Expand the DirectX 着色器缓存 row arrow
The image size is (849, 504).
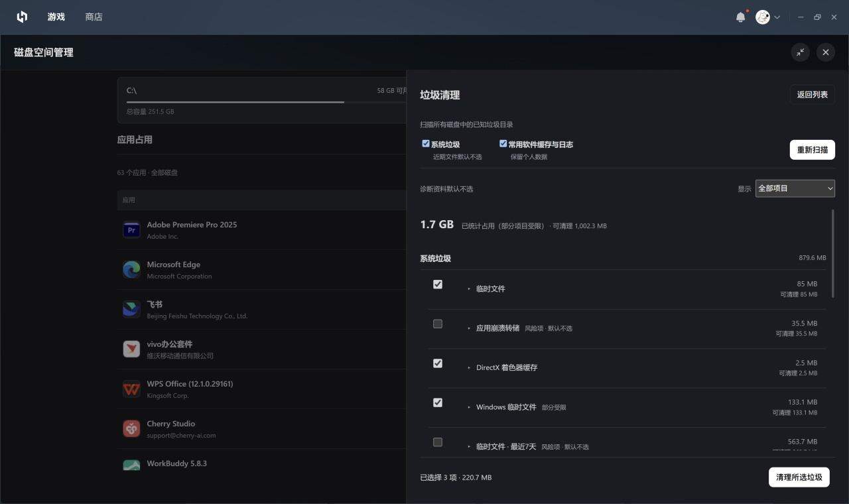point(469,368)
